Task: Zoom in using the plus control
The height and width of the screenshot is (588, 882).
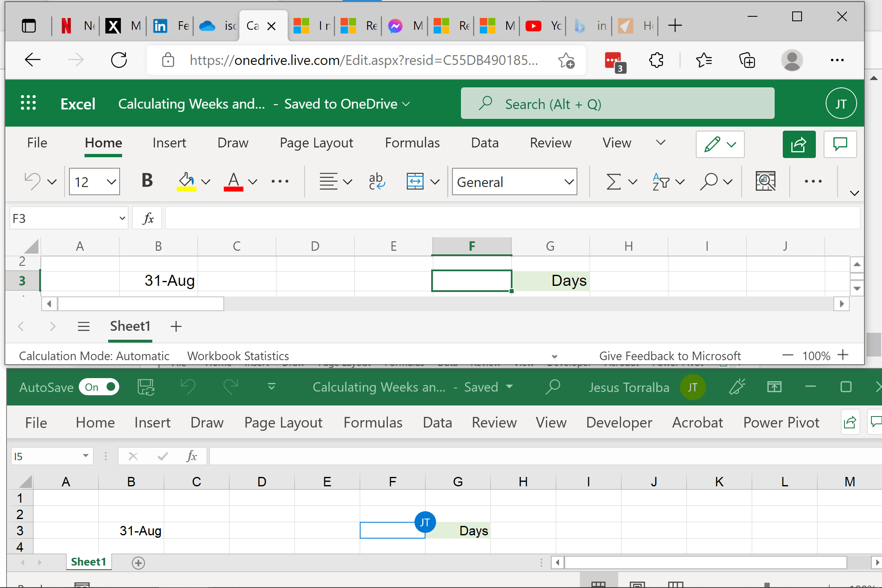Action: pos(844,356)
